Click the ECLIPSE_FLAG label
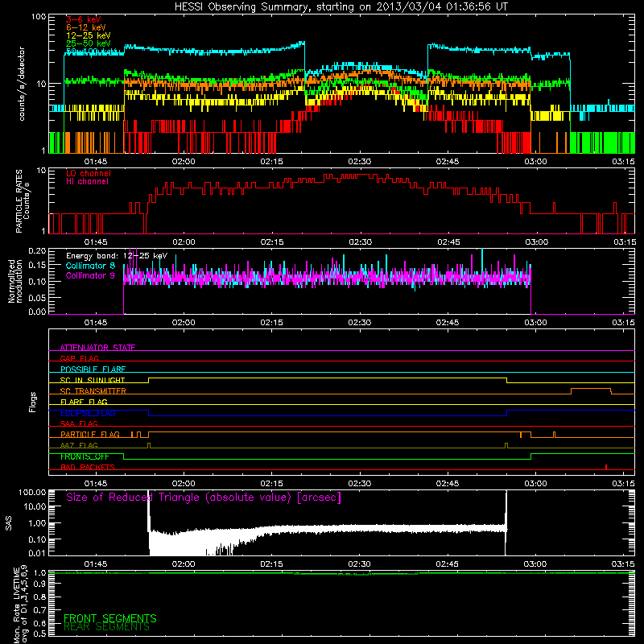644x644 pixels. pos(88,413)
